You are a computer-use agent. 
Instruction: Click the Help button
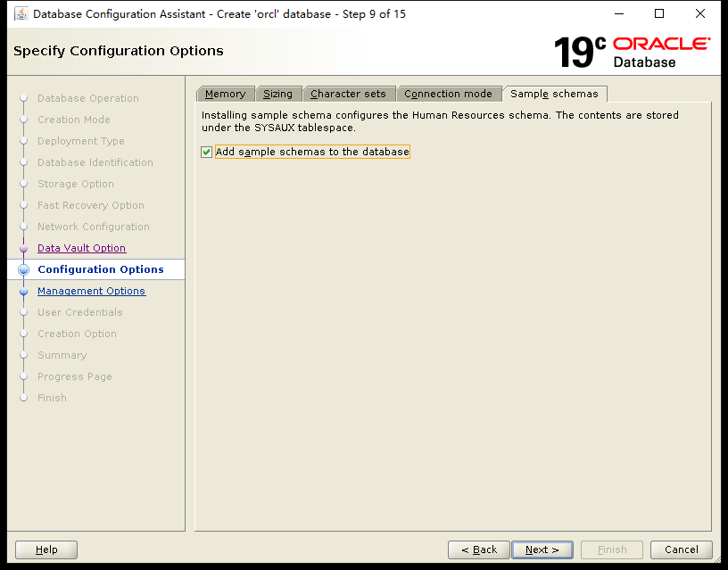46,549
